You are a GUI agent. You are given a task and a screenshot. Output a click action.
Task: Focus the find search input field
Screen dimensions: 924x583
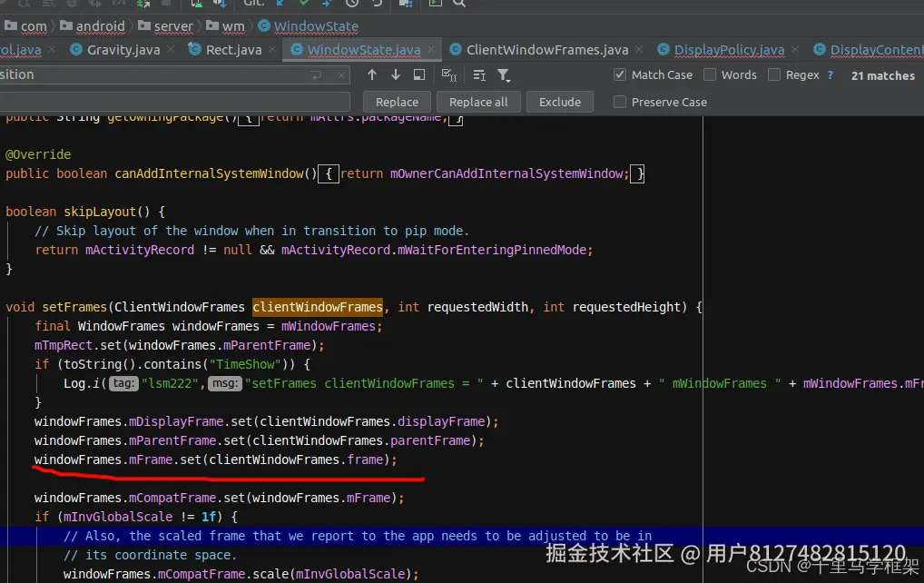tap(174, 74)
